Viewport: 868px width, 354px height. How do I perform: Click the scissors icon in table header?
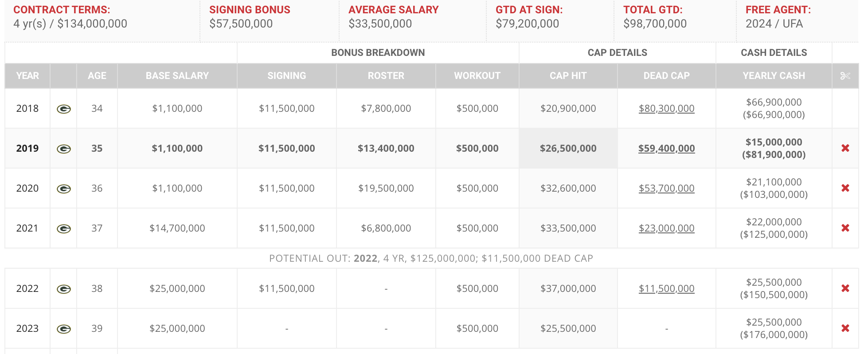pos(845,76)
